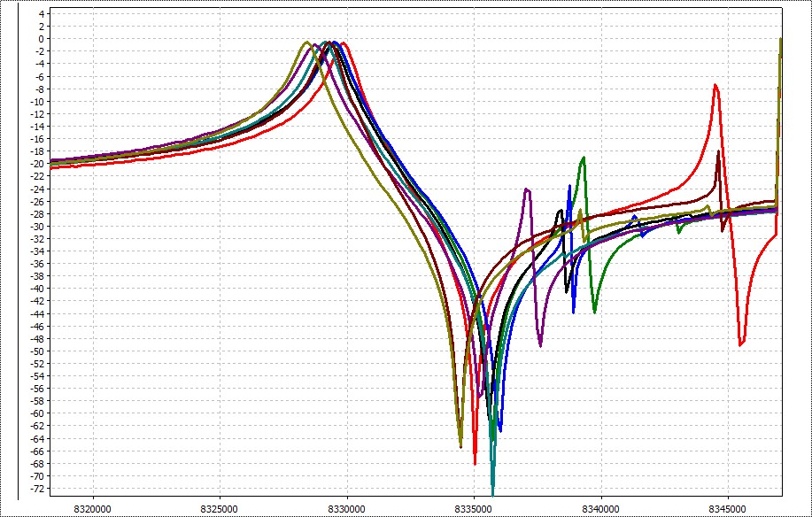Click the blue curve notch near -63
The height and width of the screenshot is (517, 812).
click(x=500, y=430)
